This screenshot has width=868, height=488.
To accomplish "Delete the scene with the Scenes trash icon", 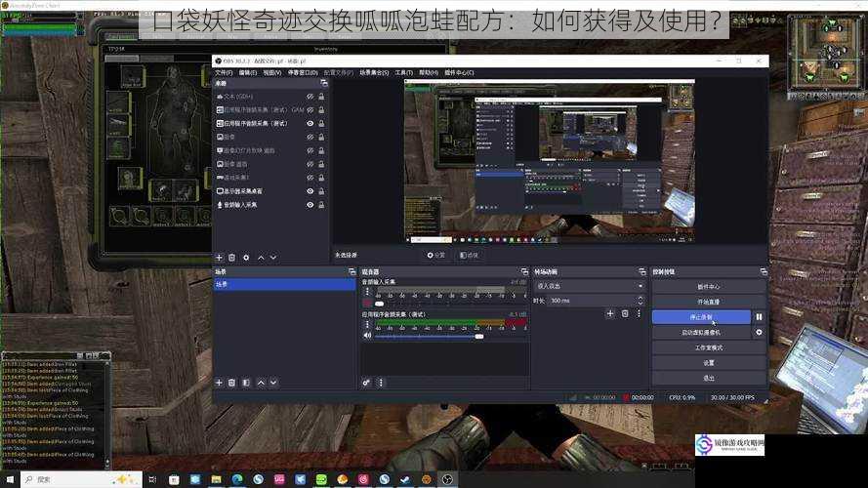I will tap(232, 383).
